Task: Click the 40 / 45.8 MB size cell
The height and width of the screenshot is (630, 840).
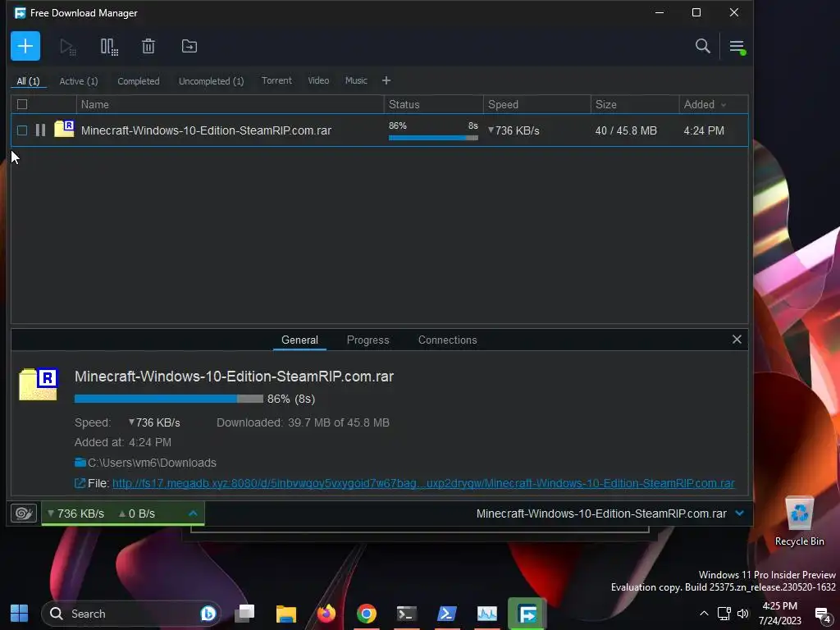Action: [626, 130]
